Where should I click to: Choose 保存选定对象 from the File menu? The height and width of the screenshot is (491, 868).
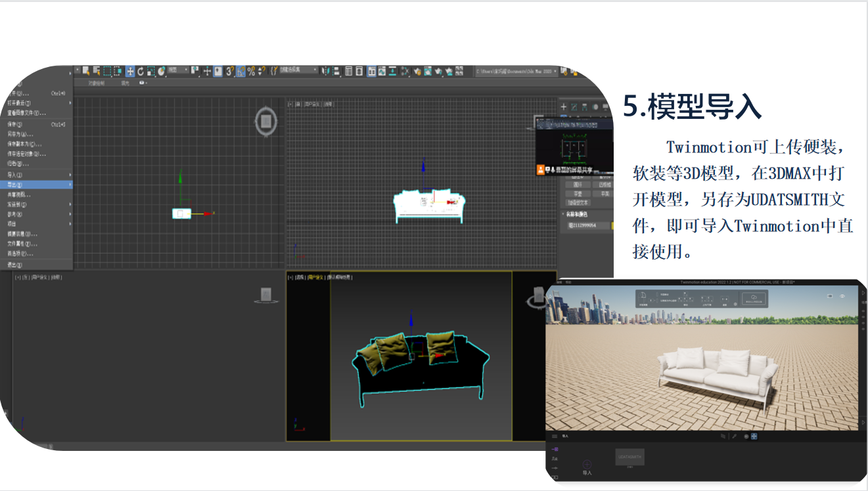coord(27,154)
